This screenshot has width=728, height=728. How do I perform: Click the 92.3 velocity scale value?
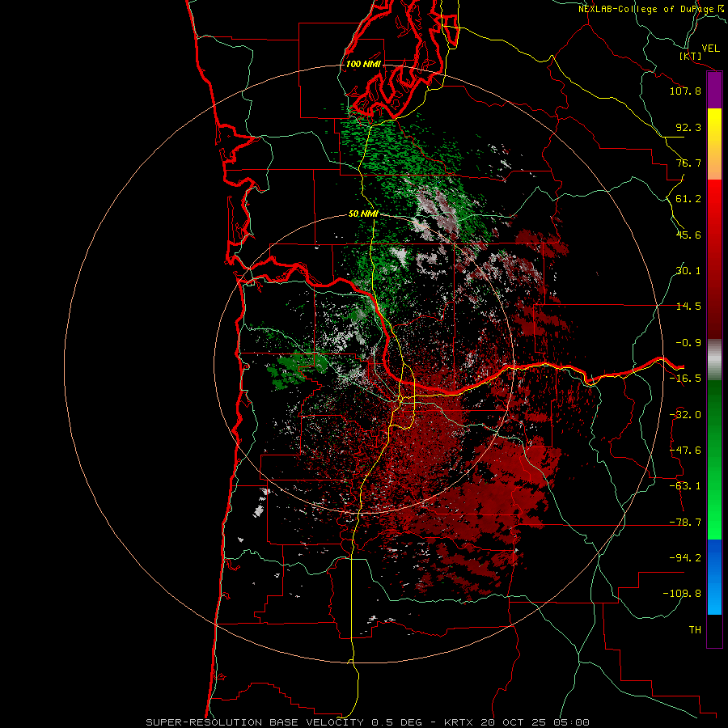(x=688, y=127)
